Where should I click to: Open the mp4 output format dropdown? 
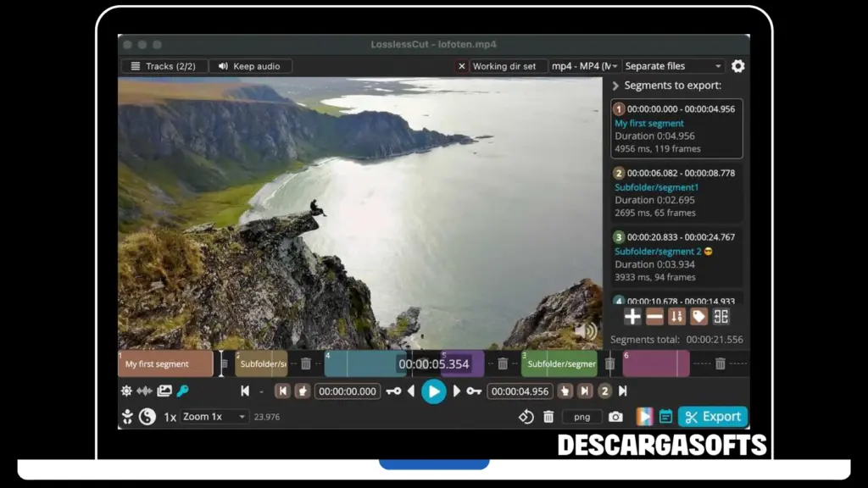tap(584, 66)
